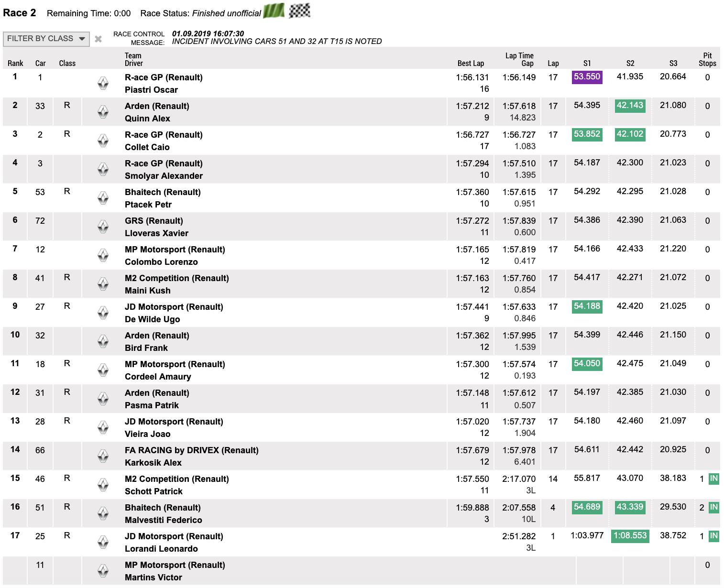Select driver name Collet Caio
724x588 pixels.
pos(147,147)
